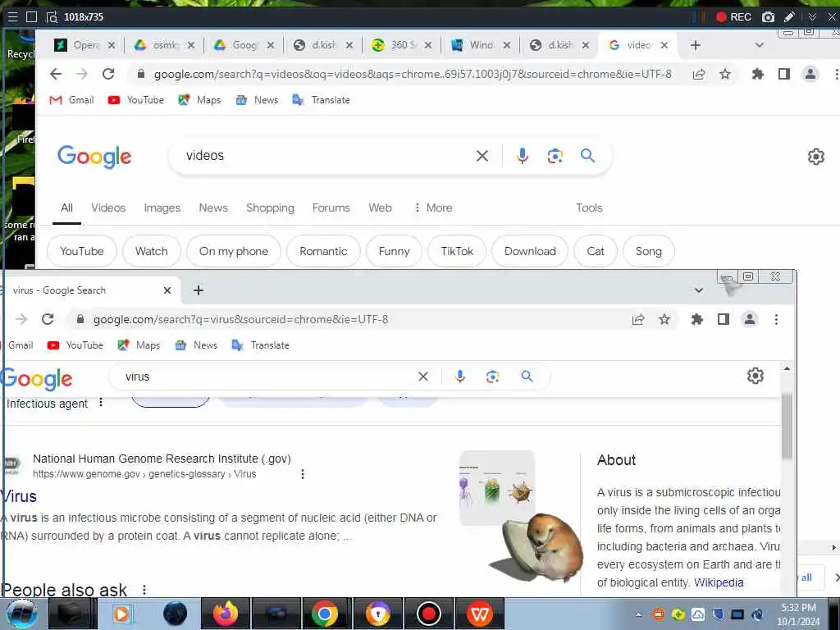
Task: Reload the videos search page
Action: (108, 74)
